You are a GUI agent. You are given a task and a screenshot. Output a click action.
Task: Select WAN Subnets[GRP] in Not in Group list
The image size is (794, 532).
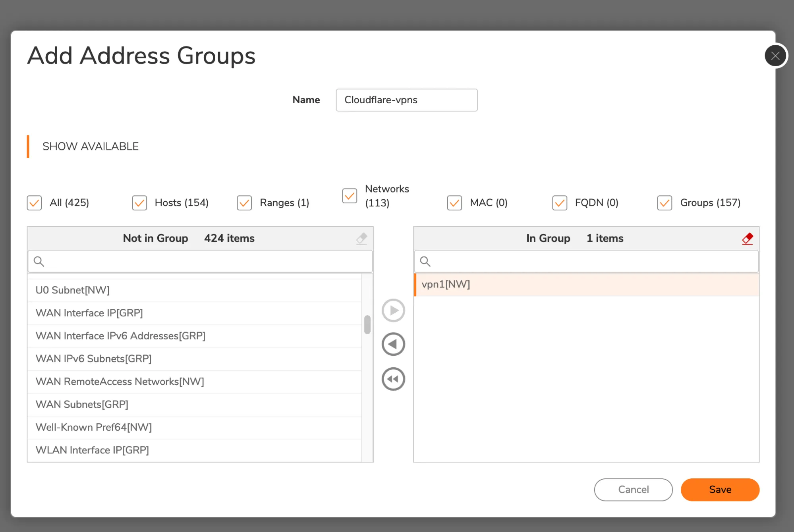click(x=81, y=404)
